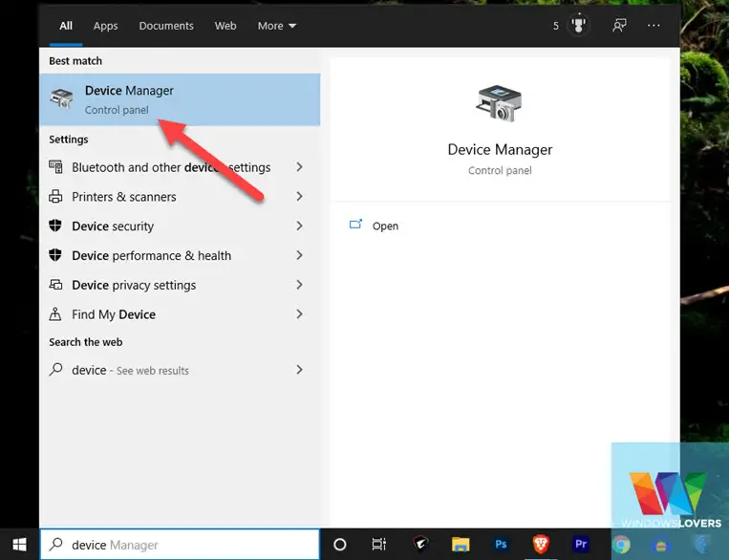This screenshot has height=560, width=729.
Task: Click the rewards points number 5
Action: tap(555, 26)
